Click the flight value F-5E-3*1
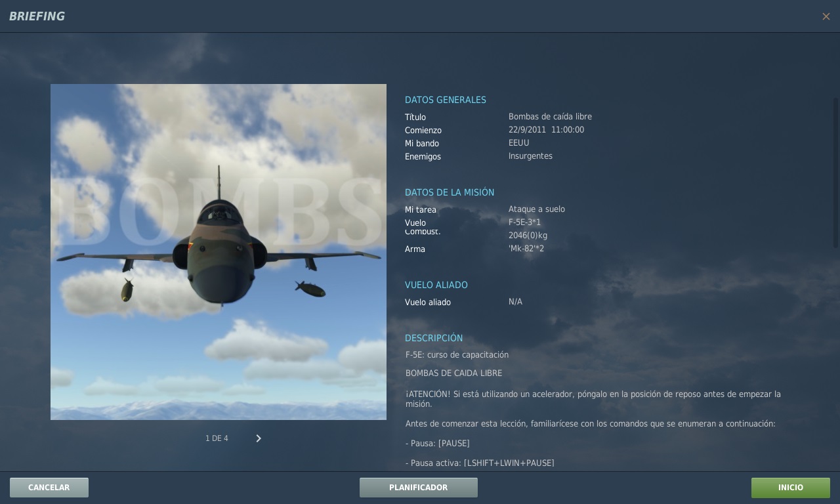The height and width of the screenshot is (504, 840). pyautogui.click(x=524, y=222)
